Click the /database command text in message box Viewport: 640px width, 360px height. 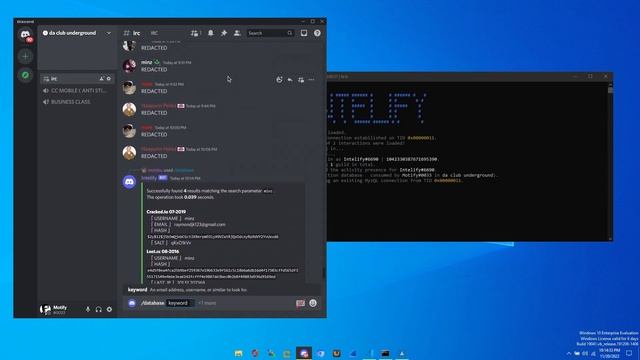pyautogui.click(x=152, y=303)
